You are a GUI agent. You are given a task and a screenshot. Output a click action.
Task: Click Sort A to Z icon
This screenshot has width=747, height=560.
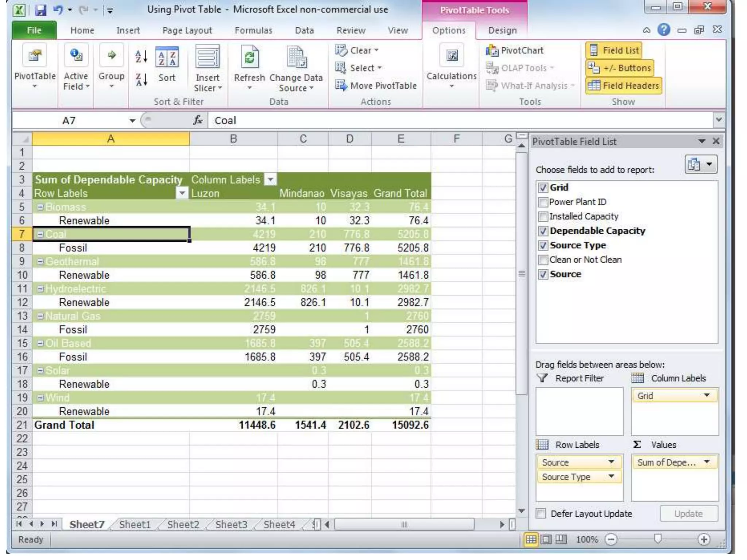pyautogui.click(x=141, y=56)
